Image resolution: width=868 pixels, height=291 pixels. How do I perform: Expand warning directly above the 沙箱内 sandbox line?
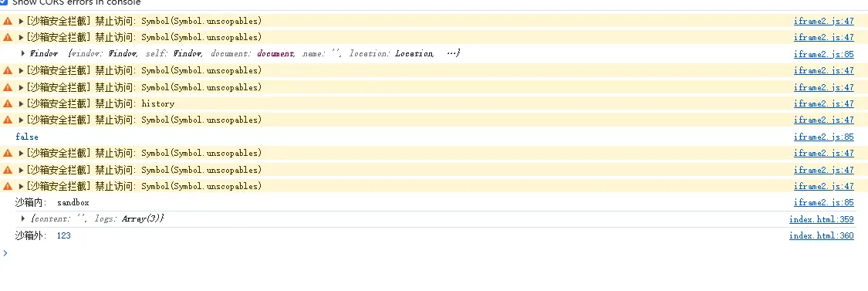(x=22, y=186)
